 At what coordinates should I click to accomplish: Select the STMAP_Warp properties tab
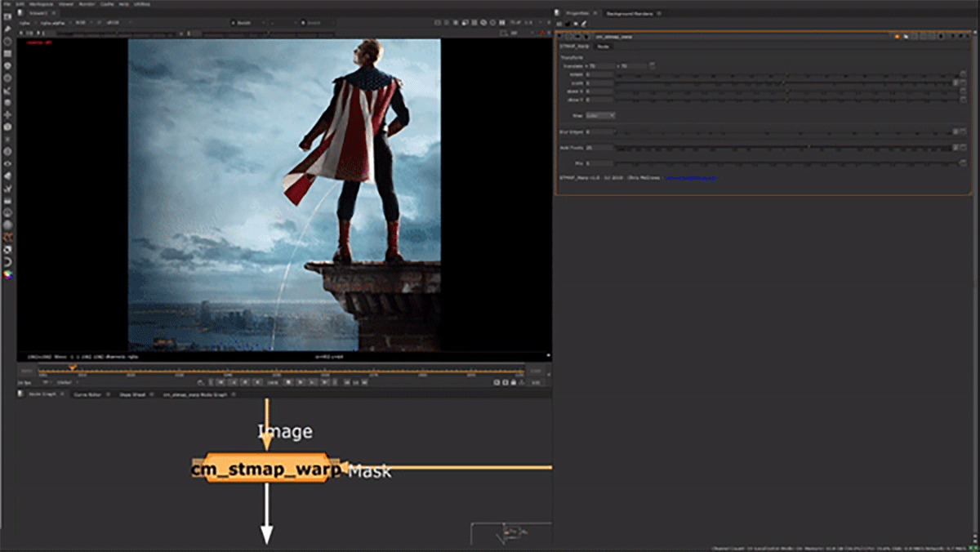tap(573, 47)
